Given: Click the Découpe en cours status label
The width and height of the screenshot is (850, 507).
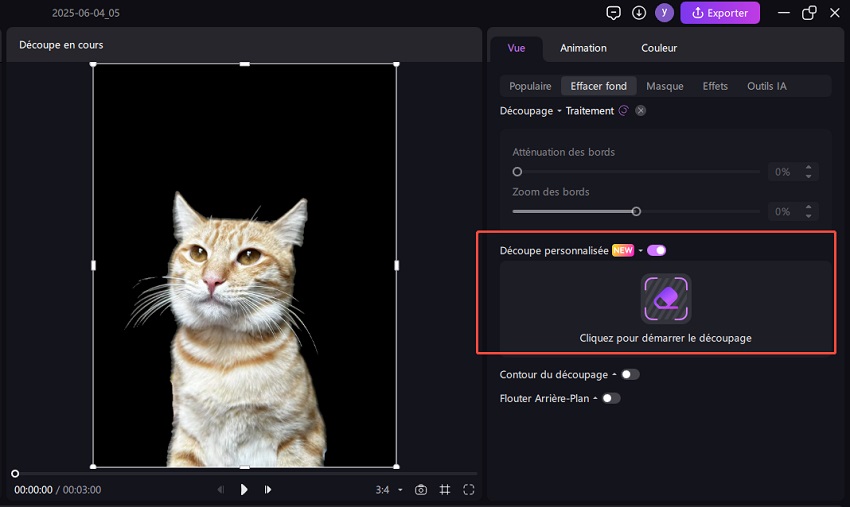Looking at the screenshot, I should pos(61,45).
